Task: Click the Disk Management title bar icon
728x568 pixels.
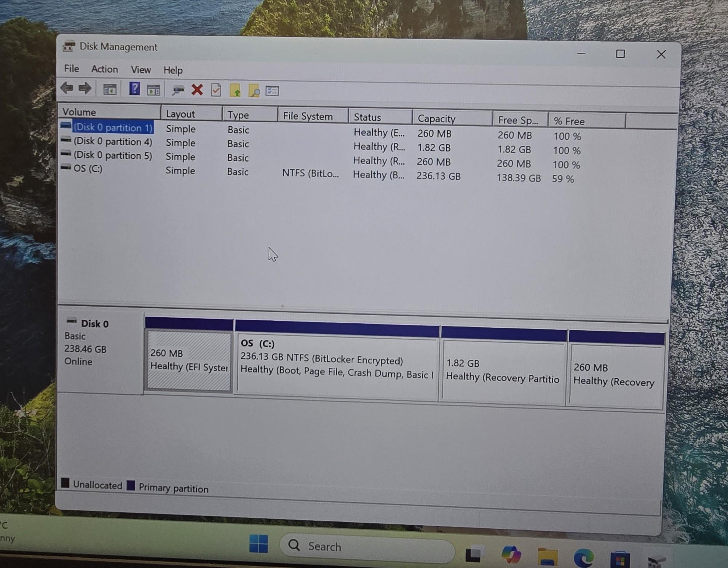Action: pos(69,47)
